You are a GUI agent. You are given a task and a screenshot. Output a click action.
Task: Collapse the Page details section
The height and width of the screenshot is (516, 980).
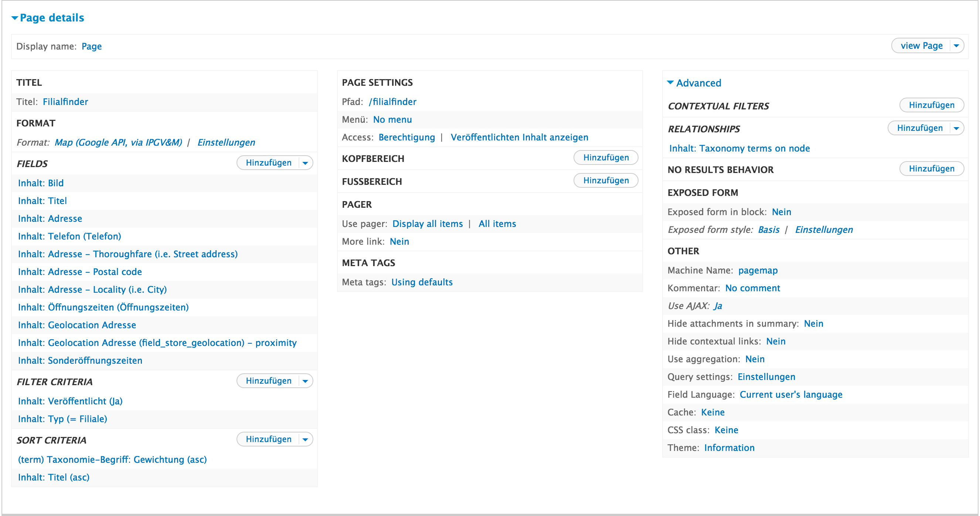click(x=48, y=17)
